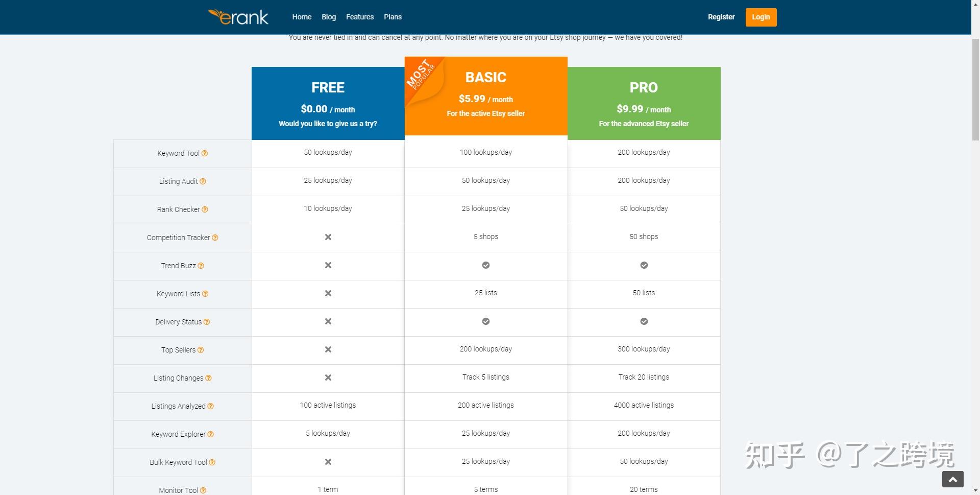This screenshot has width=980, height=495.
Task: Click Free plan X in Delivery Status row
Action: tap(328, 321)
